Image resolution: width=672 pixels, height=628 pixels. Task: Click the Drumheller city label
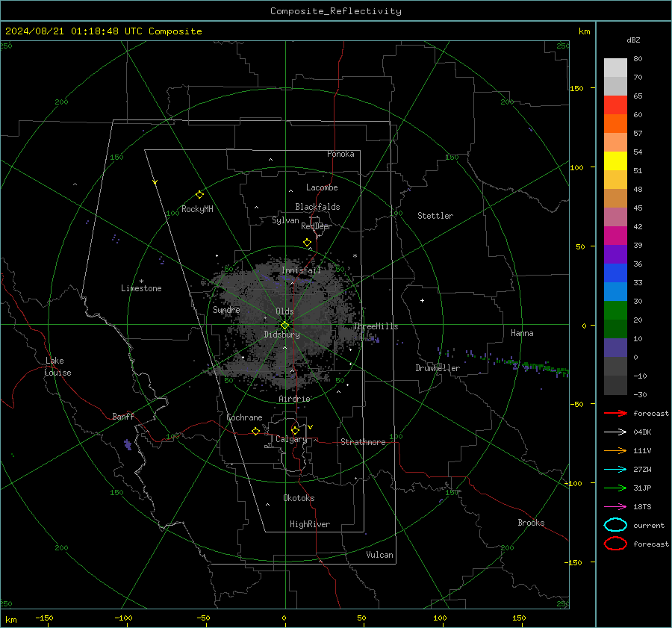(x=438, y=368)
